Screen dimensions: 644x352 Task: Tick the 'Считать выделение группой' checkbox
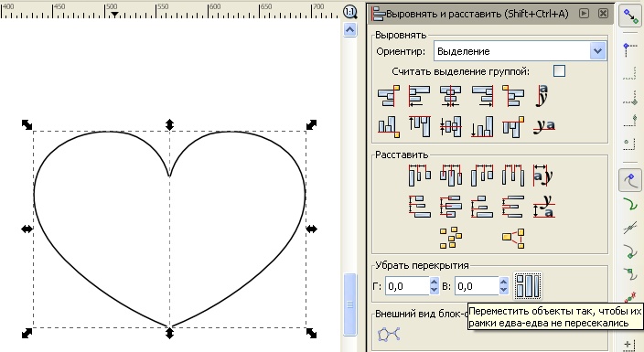(x=559, y=70)
